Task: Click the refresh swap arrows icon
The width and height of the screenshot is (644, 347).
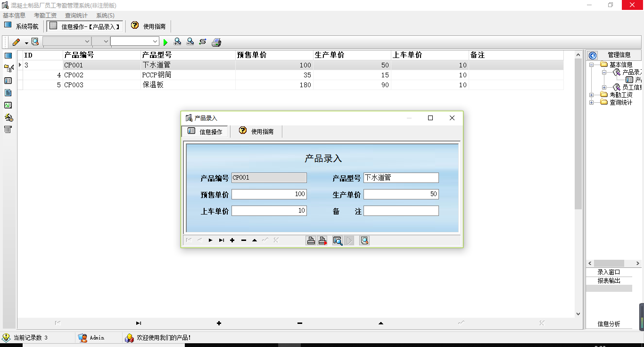Action: (203, 41)
